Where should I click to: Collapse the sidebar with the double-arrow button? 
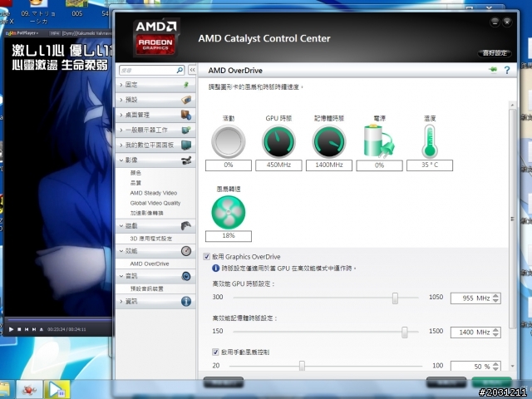[192, 70]
